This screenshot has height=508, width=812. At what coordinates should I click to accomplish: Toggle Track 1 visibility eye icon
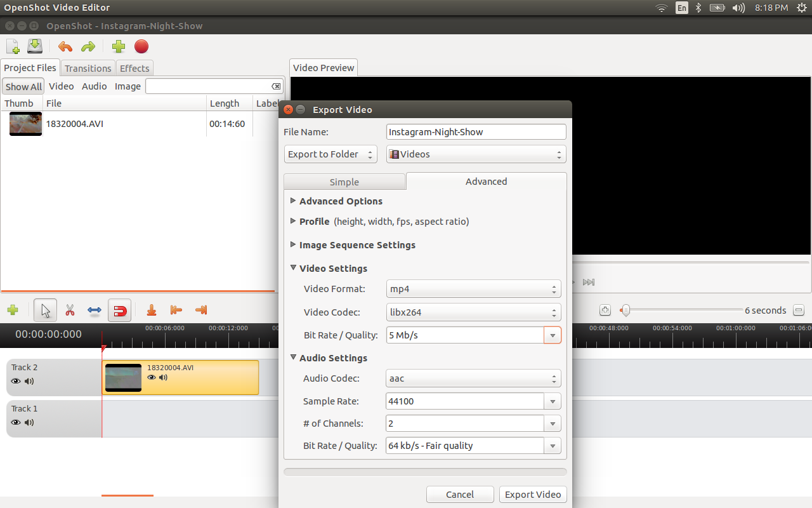coord(16,422)
